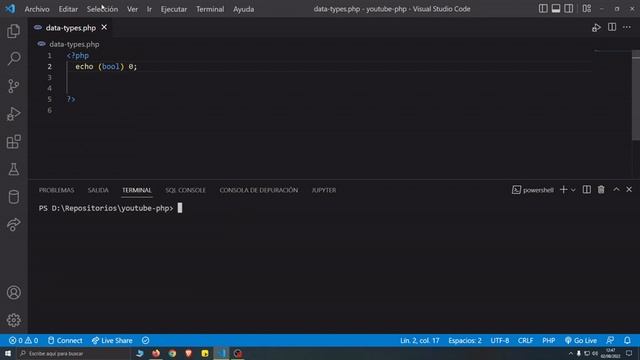
Task: Run the PHP file with the run icon
Action: point(596,28)
